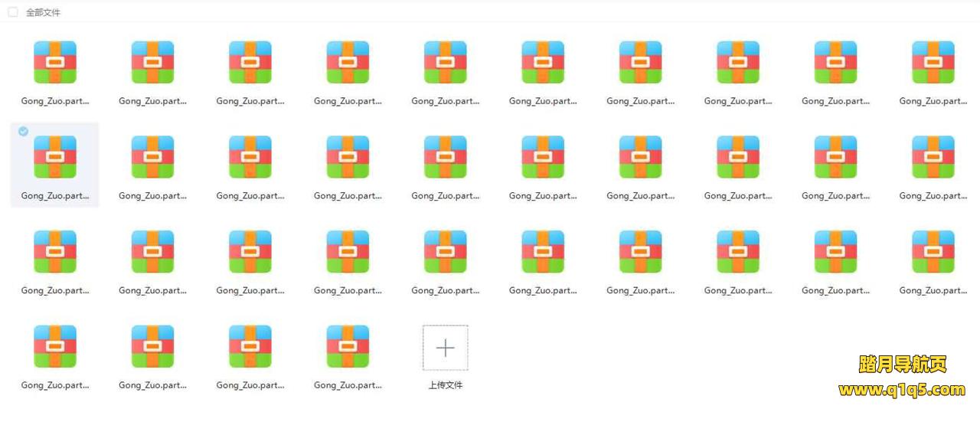The width and height of the screenshot is (980, 422).
Task: Click the file name of the last third-row archive
Action: click(x=933, y=291)
